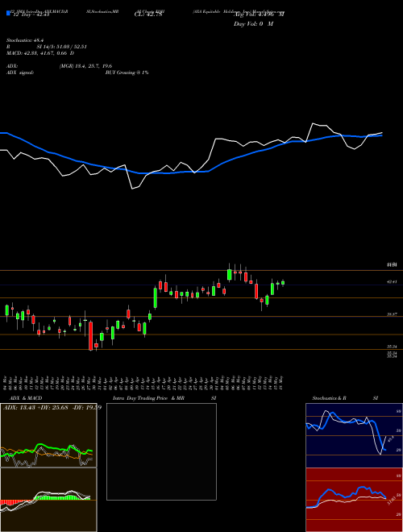403x532 pixels.
Task: Click the 'SI 14/3: 51.03 / 52.51' value
Action: 62,47
